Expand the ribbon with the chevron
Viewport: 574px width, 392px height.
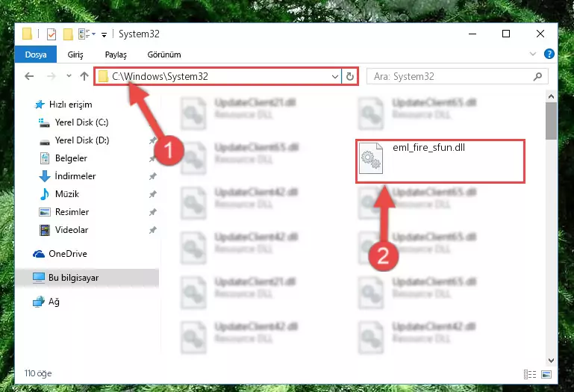(x=533, y=54)
